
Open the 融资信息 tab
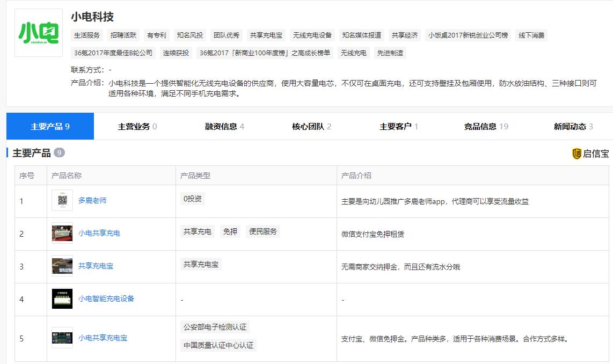[224, 126]
